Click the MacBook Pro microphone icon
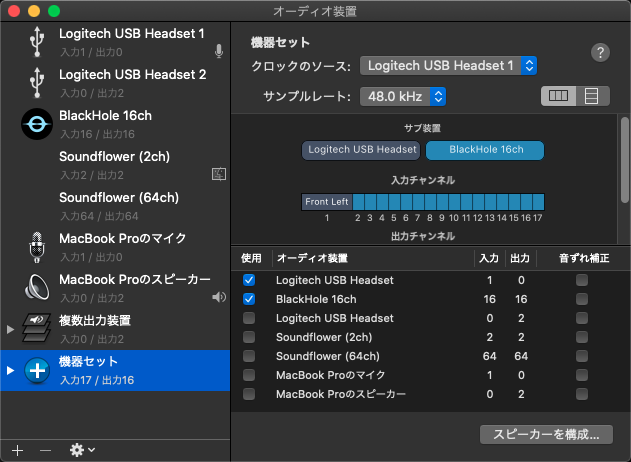631x462 pixels. click(x=37, y=247)
